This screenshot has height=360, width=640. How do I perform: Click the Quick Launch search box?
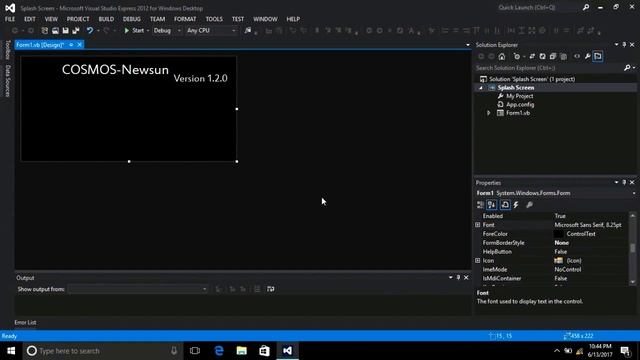click(538, 7)
